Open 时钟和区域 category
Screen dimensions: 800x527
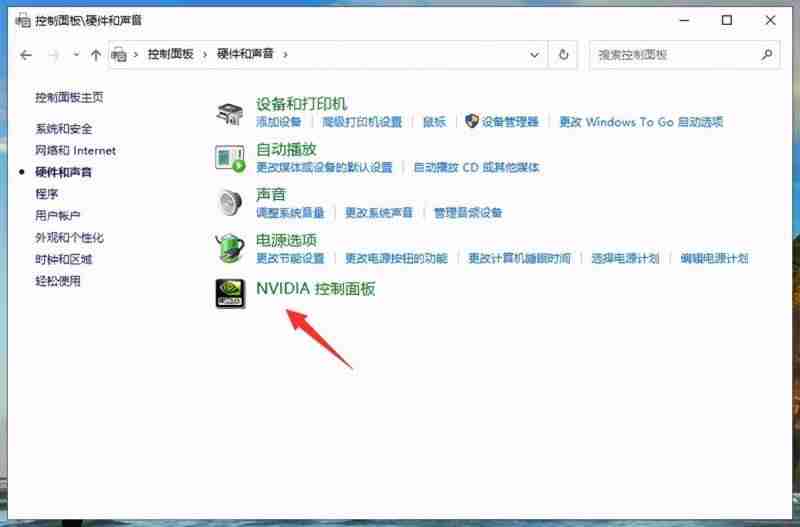[64, 259]
